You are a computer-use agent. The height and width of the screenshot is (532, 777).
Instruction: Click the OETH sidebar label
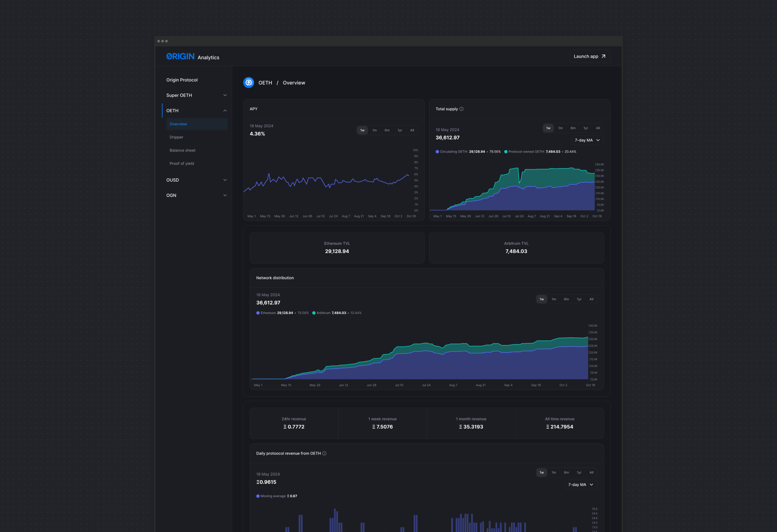[x=172, y=111]
